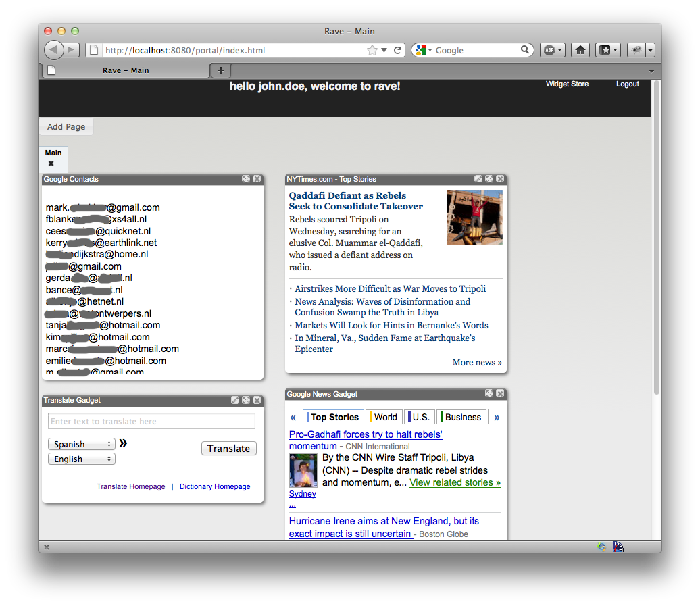The width and height of the screenshot is (700, 606).
Task: Open the English target language dropdown
Action: pyautogui.click(x=81, y=459)
